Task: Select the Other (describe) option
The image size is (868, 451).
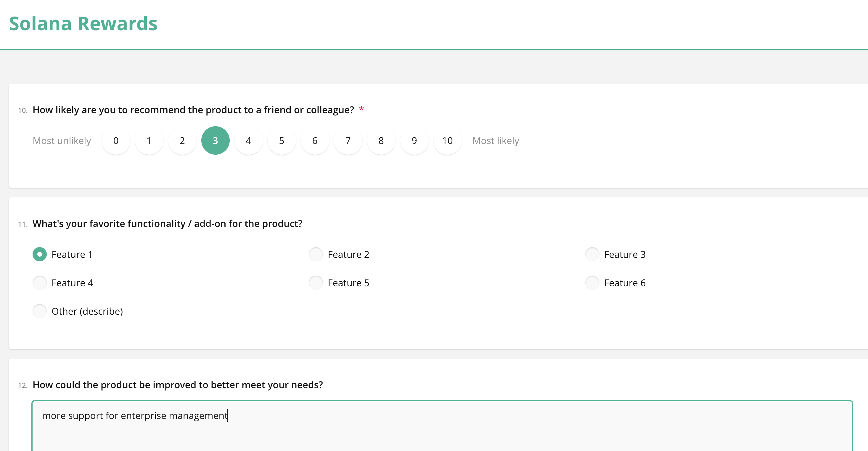Action: 40,311
